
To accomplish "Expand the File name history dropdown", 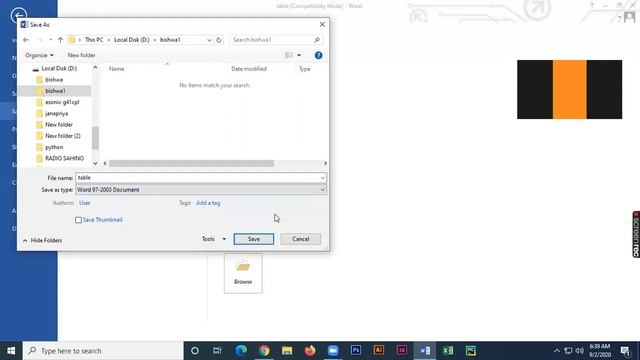I will click(322, 178).
